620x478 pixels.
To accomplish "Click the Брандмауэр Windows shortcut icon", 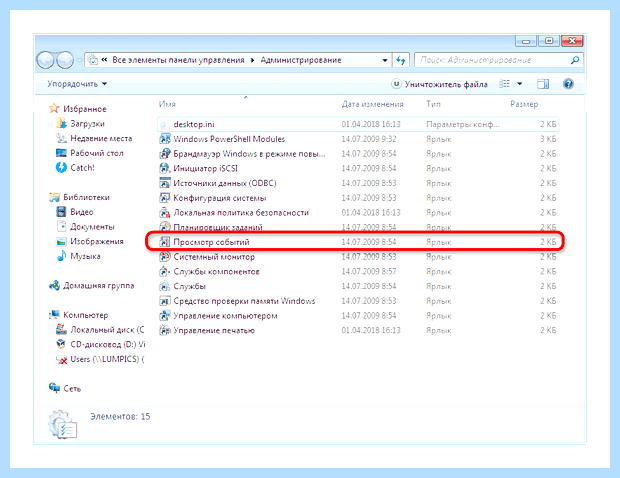I will pos(164,154).
